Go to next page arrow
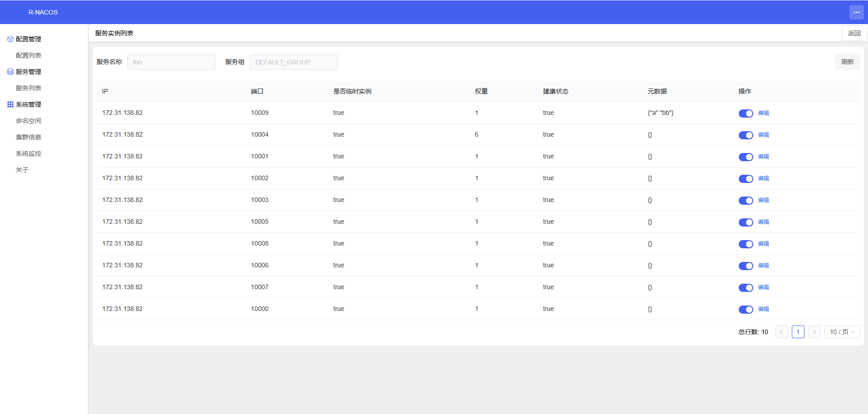The width and height of the screenshot is (868, 414). pyautogui.click(x=814, y=332)
